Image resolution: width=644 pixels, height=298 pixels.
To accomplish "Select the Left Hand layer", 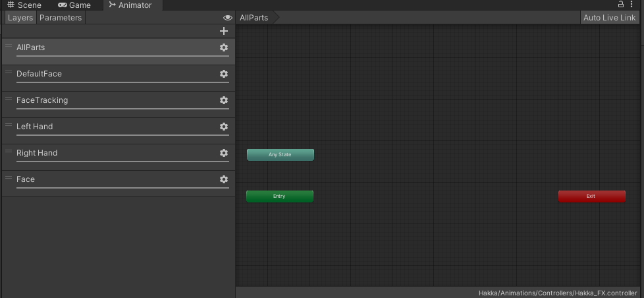I will click(x=119, y=131).
